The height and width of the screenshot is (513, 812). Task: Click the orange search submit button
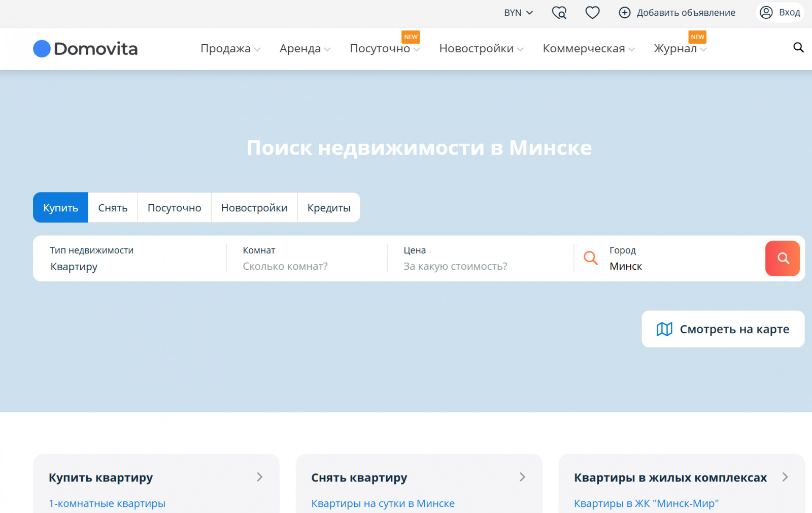pyautogui.click(x=783, y=259)
